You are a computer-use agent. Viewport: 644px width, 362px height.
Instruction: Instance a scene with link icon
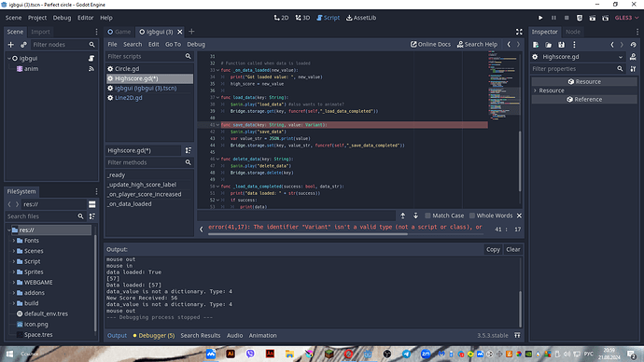click(23, 45)
